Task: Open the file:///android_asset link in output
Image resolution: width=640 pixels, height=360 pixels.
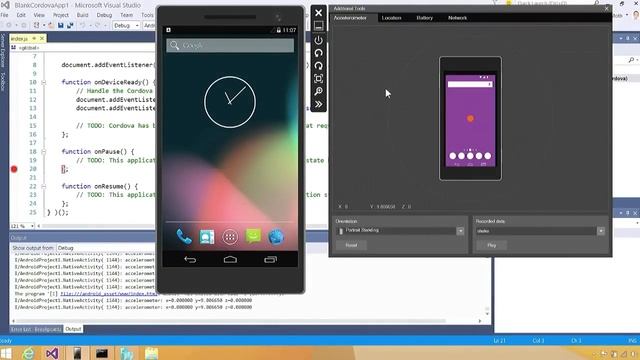Action: [x=109, y=293]
